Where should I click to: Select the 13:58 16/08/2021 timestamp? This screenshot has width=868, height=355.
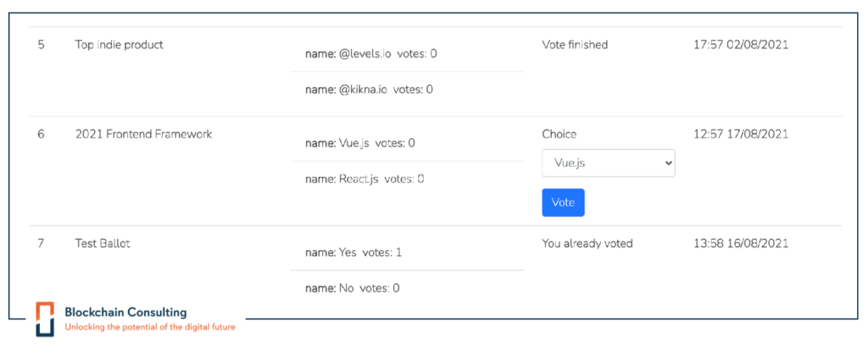(x=741, y=243)
